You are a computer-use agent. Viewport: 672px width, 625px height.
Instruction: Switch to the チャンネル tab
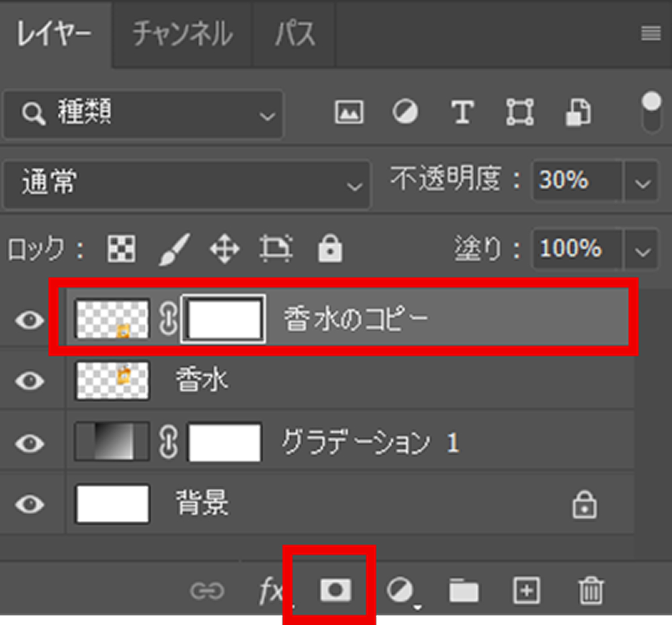tap(182, 34)
